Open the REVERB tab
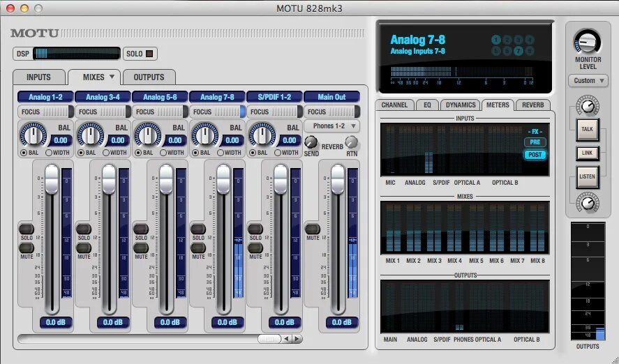 (x=533, y=105)
